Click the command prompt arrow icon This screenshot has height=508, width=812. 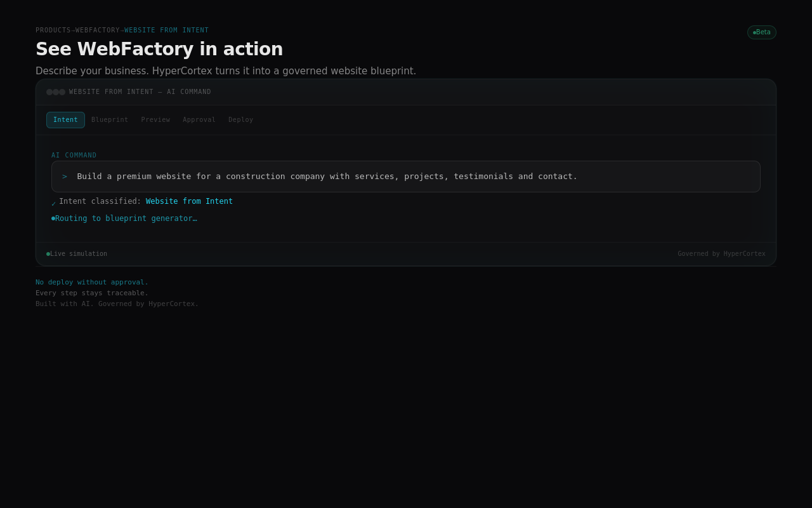pyautogui.click(x=65, y=177)
